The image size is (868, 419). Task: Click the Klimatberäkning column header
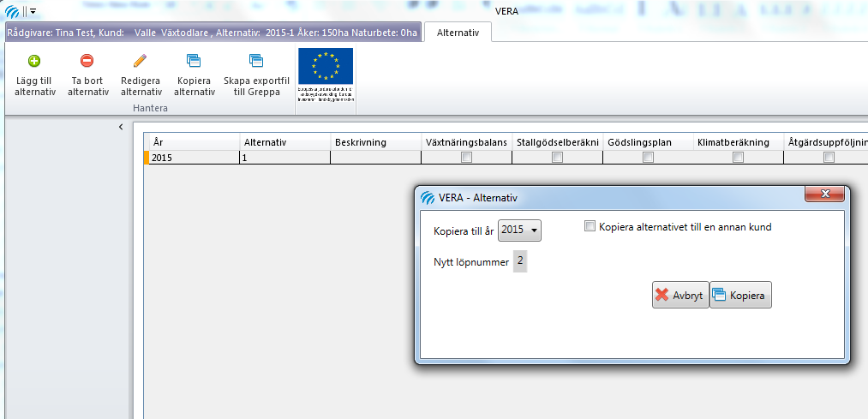(x=739, y=142)
